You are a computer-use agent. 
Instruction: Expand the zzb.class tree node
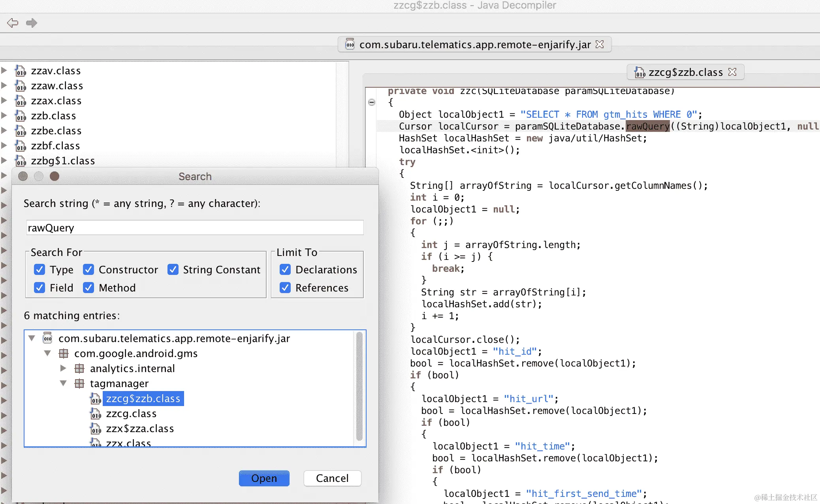click(4, 116)
